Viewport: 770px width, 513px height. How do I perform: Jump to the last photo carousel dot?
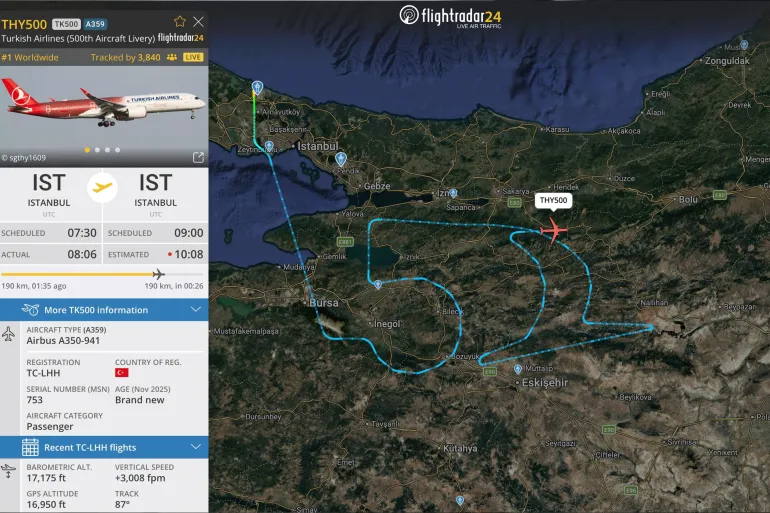click(118, 150)
